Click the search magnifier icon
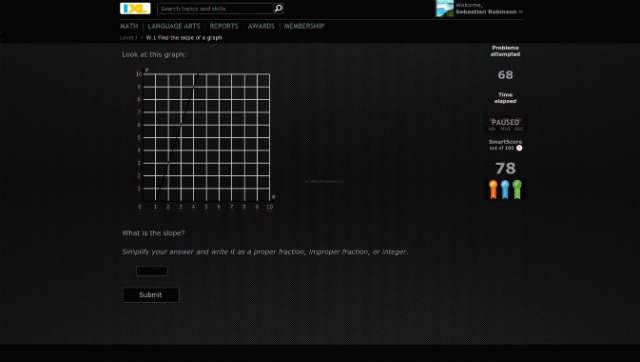The height and width of the screenshot is (362, 640). (278, 8)
